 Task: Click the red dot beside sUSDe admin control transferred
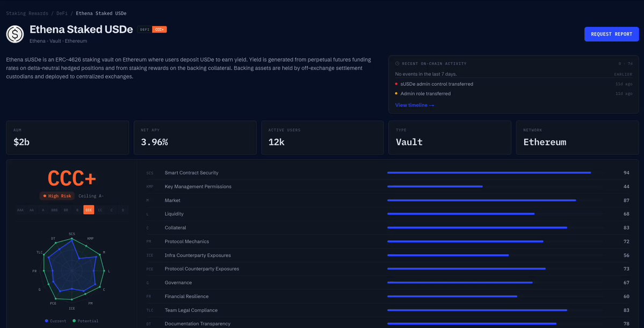[396, 84]
